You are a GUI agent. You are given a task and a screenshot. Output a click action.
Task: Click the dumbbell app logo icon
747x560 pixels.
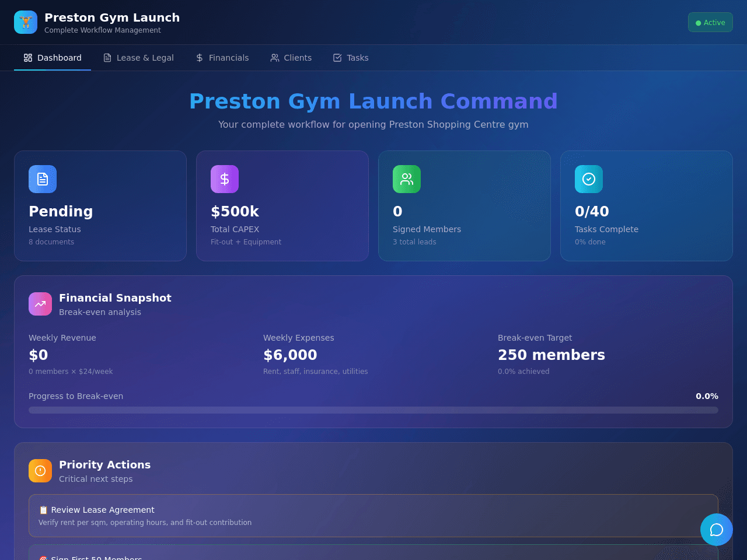click(26, 22)
